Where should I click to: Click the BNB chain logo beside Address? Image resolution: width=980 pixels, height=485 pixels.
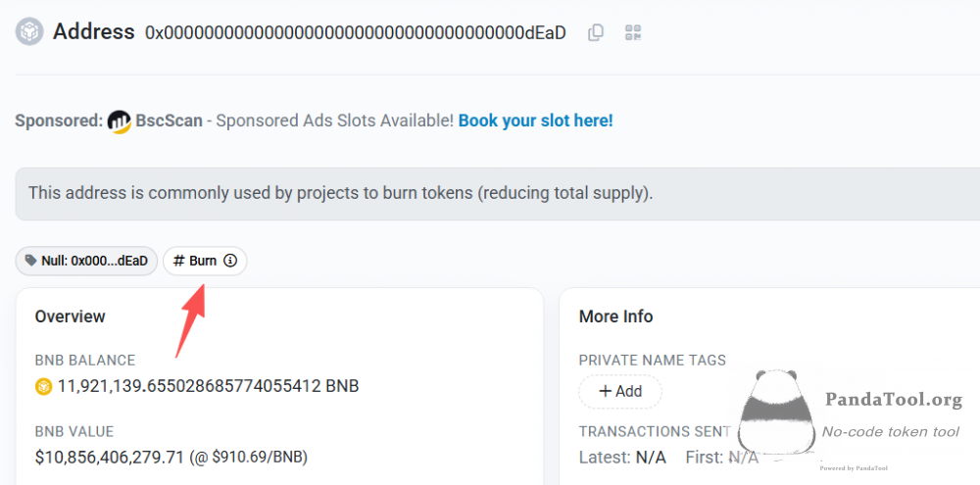point(29,31)
